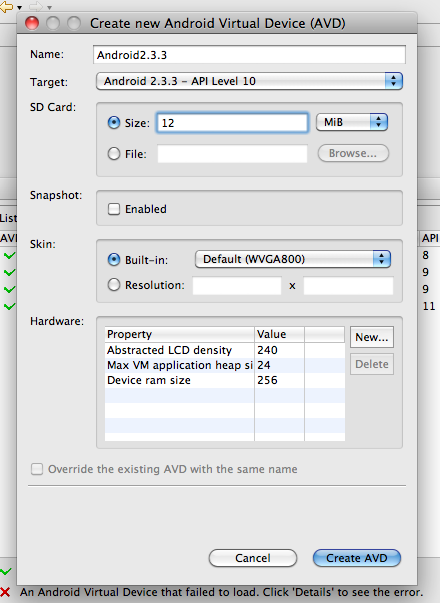Image resolution: width=440 pixels, height=603 pixels.
Task: Click the green check beside API 8 row
Action: 9,255
